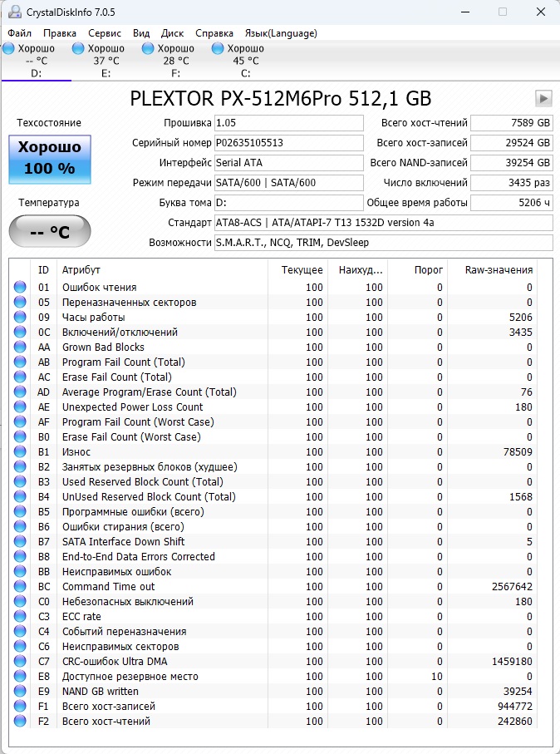Open the Язык(Language) menu

point(281,33)
